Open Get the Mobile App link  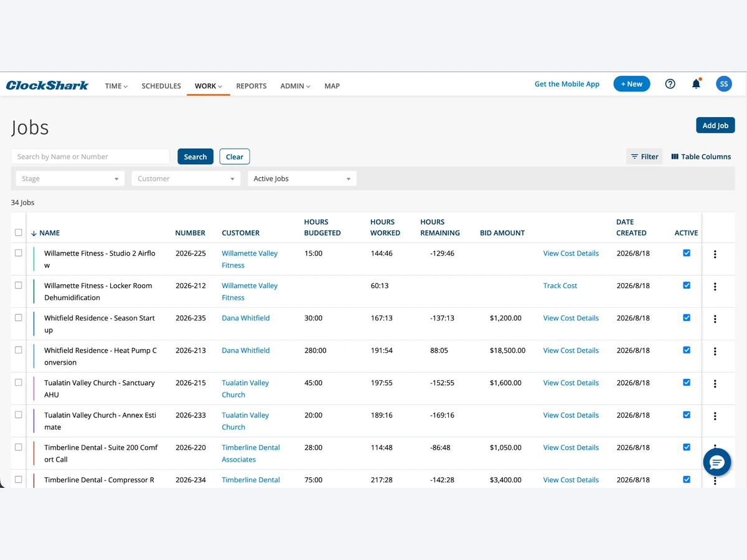(x=567, y=84)
